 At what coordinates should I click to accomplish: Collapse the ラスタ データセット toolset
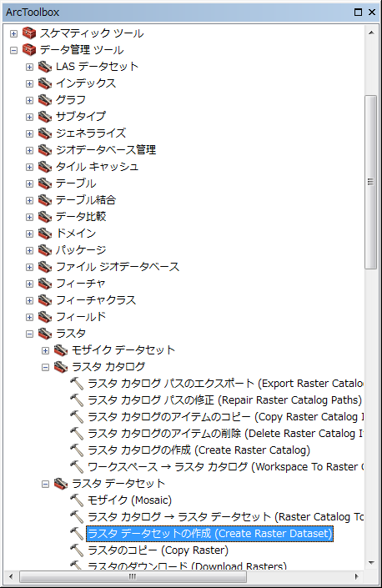pos(45,484)
